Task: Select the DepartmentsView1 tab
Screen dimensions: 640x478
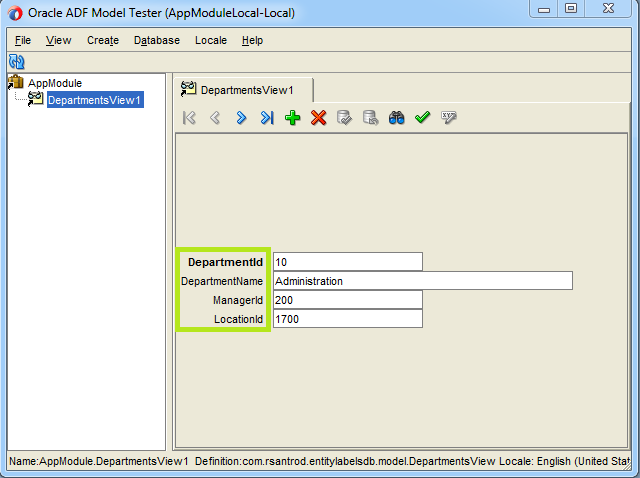Action: (x=244, y=90)
